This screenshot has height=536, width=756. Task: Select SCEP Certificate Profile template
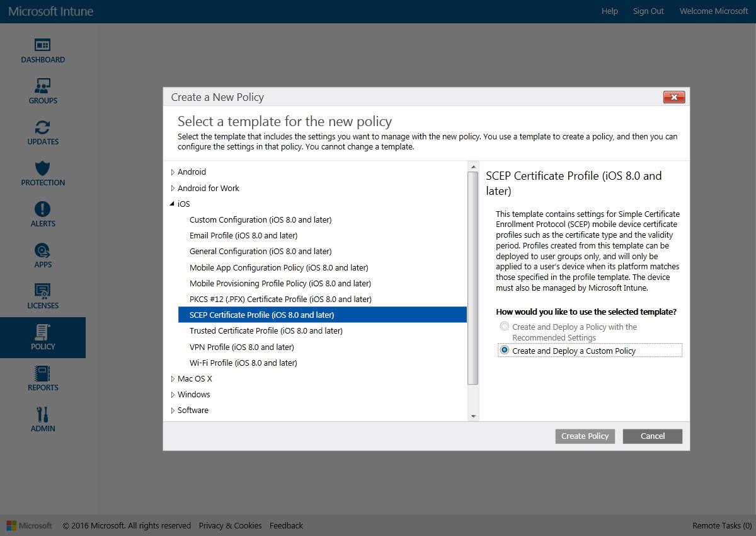323,315
